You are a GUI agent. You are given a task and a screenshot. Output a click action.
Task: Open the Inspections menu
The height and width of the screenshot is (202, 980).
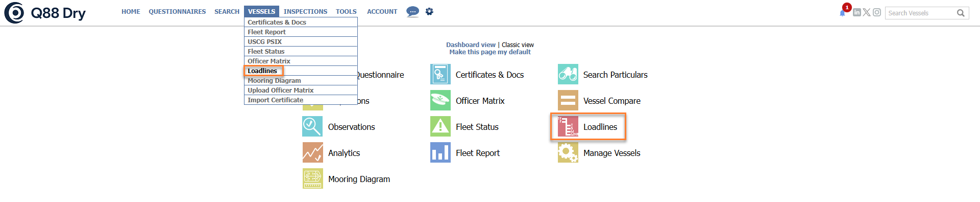(x=305, y=11)
